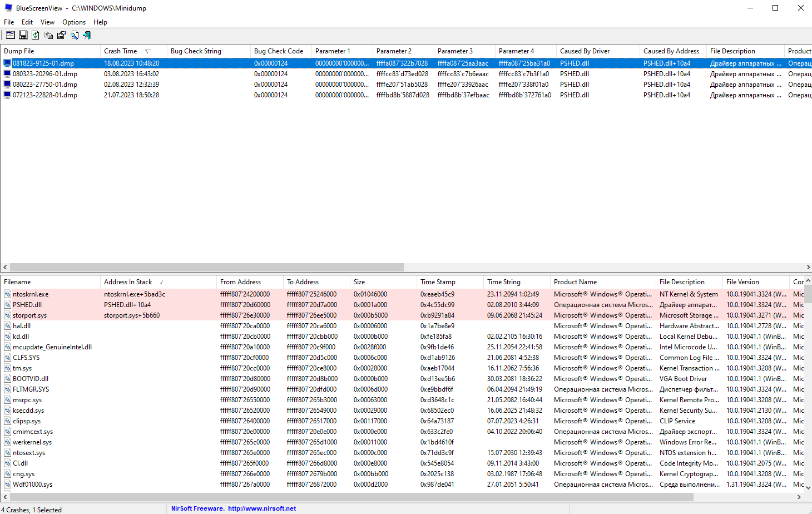The height and width of the screenshot is (514, 812).
Task: Sort by Caused By Driver column header
Action: tap(597, 51)
